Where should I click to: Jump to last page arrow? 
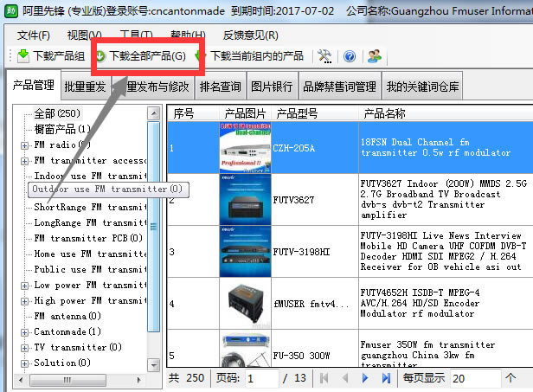(x=385, y=378)
